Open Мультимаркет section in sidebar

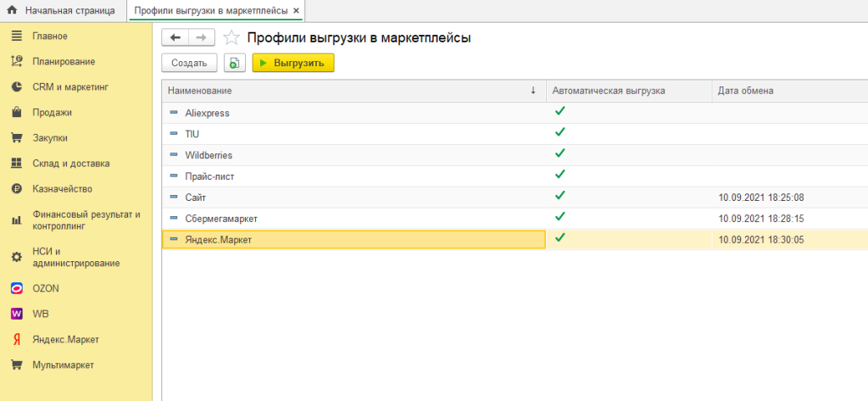point(63,365)
